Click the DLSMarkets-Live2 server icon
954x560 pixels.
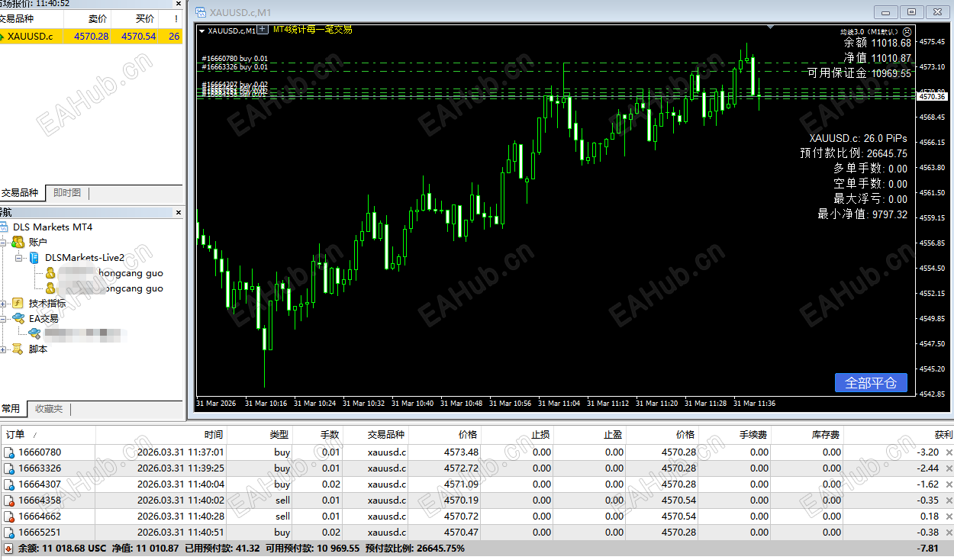34,258
